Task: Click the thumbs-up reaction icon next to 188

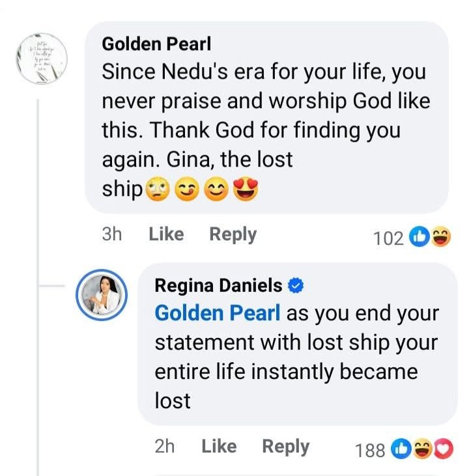Action: 402,449
